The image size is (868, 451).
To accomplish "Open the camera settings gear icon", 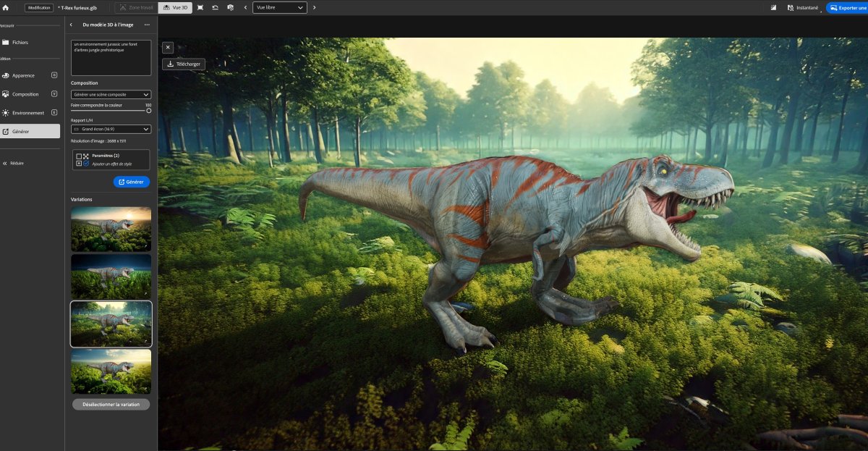I will coord(230,7).
